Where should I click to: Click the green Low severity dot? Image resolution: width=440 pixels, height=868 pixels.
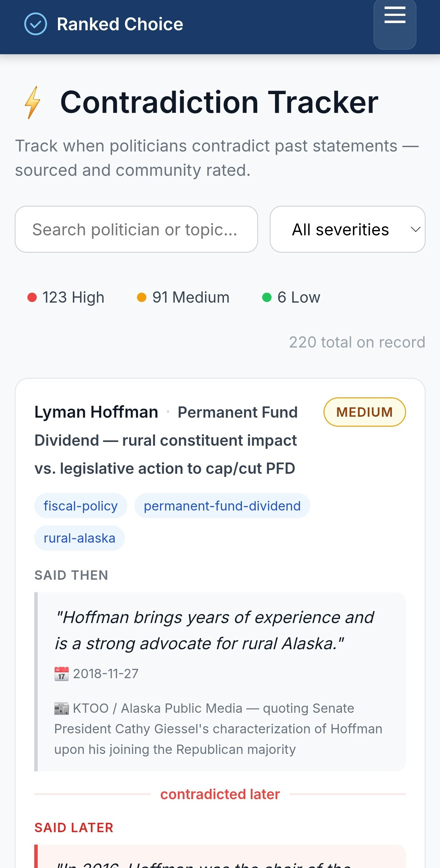267,298
